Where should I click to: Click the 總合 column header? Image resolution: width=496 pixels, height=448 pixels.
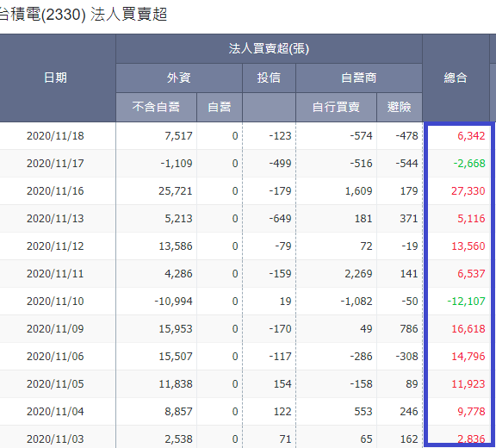point(456,78)
